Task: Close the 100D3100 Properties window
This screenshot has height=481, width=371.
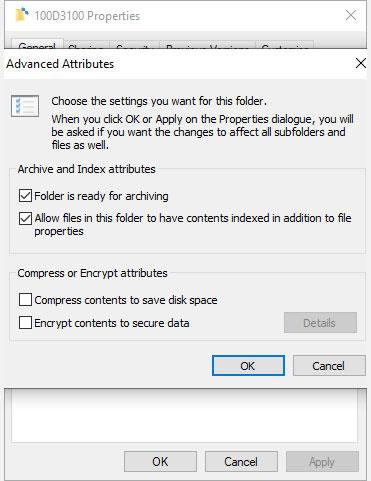Action: 351,15
